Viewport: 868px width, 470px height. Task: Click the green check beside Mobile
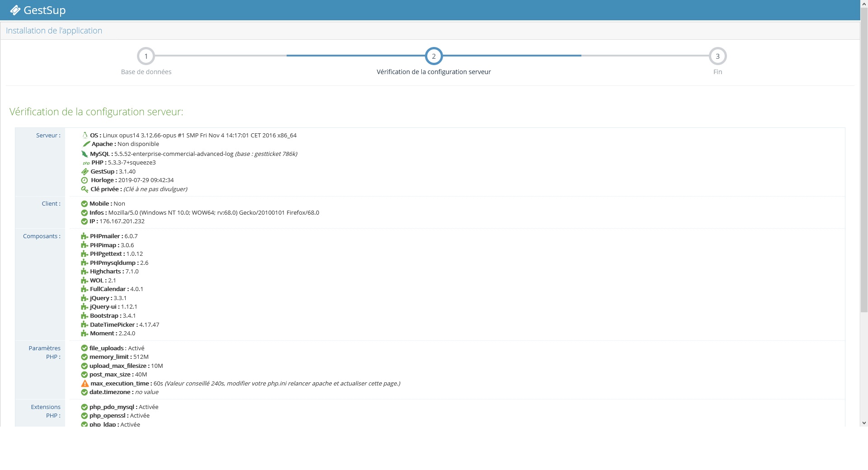84,204
